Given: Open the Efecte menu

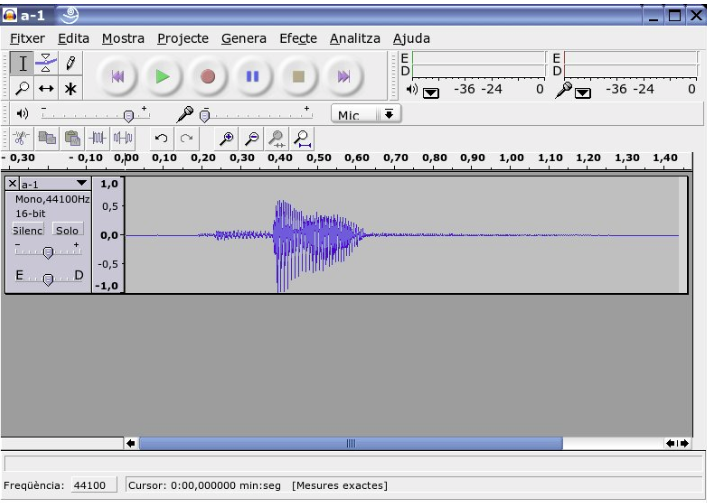Looking at the screenshot, I should (298, 39).
